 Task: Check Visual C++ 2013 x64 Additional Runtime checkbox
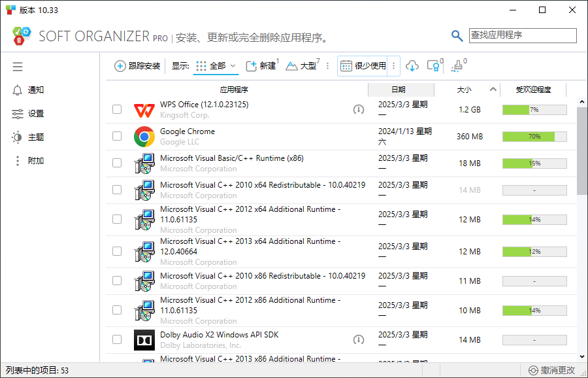point(117,251)
